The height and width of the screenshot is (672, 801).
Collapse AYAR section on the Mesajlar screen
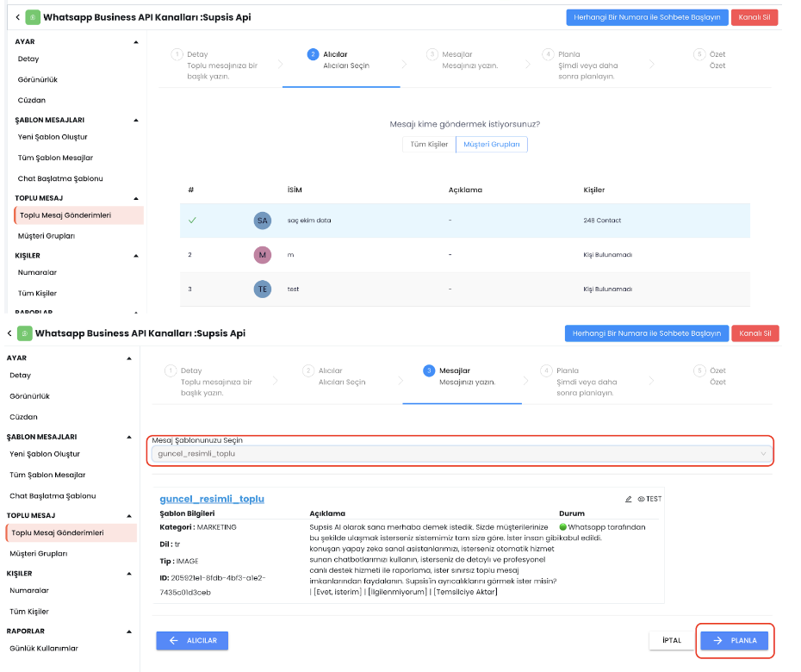coord(129,358)
